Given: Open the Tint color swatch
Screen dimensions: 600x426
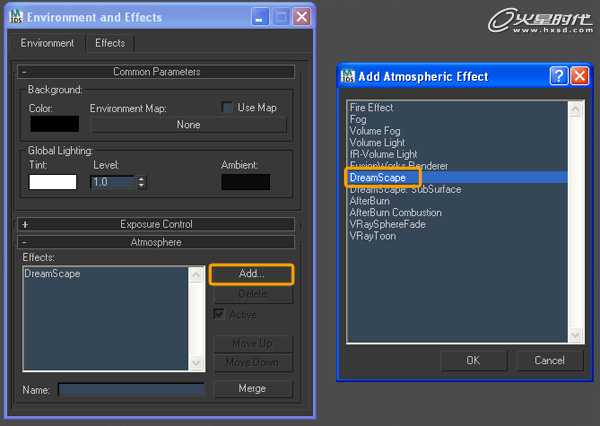Looking at the screenshot, I should [x=53, y=182].
